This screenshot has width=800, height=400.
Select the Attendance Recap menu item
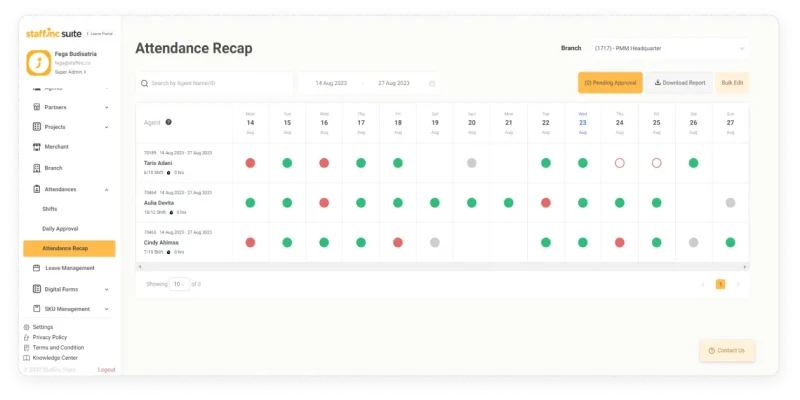(x=69, y=248)
